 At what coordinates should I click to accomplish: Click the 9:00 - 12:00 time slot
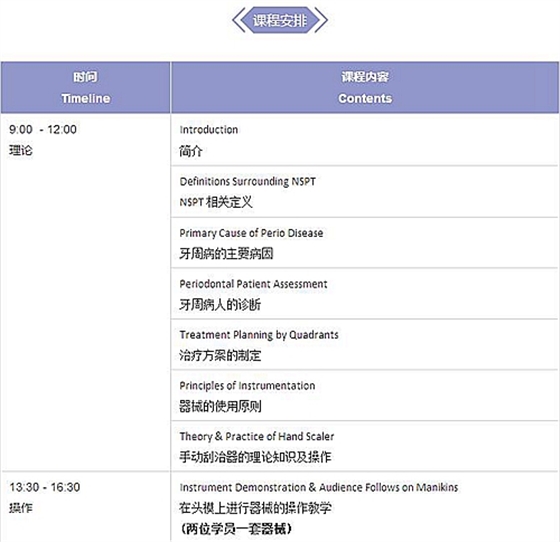(43, 129)
